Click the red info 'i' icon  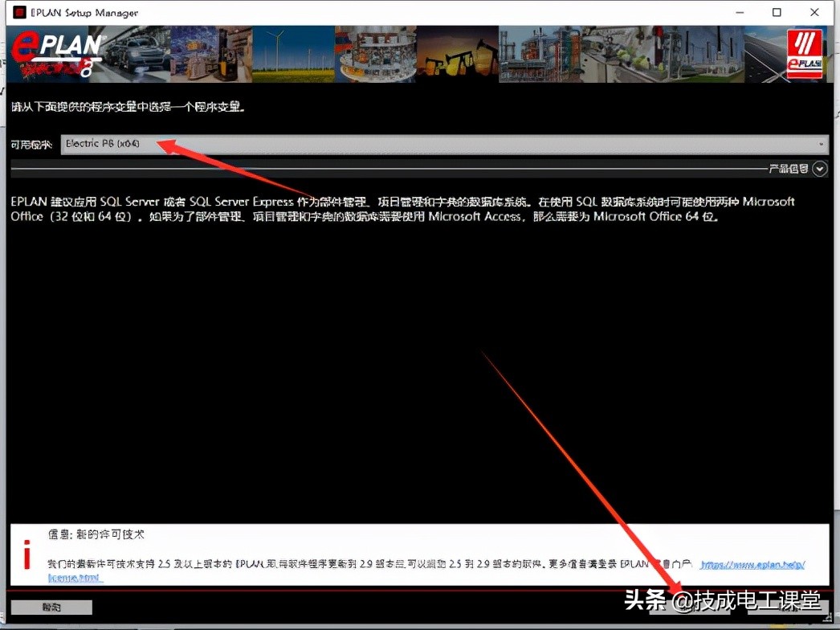[x=27, y=555]
